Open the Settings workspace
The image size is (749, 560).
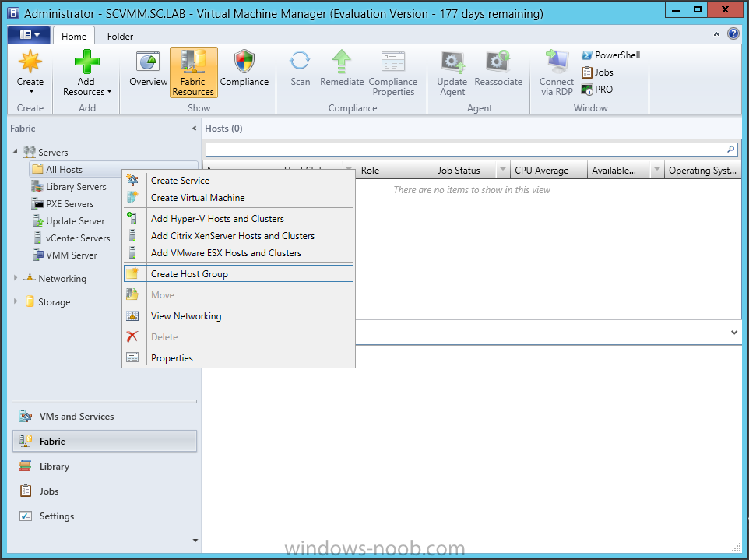104,516
